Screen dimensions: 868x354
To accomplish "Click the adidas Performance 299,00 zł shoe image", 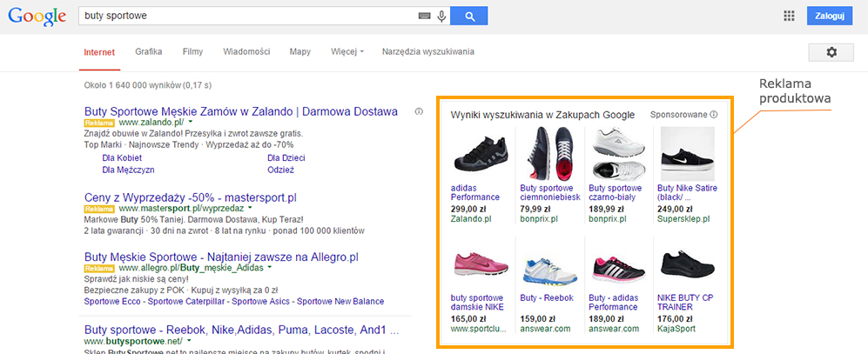I will point(480,154).
